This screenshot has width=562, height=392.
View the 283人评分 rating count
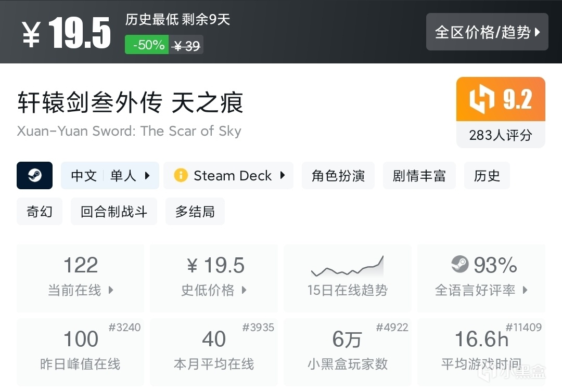(x=500, y=135)
